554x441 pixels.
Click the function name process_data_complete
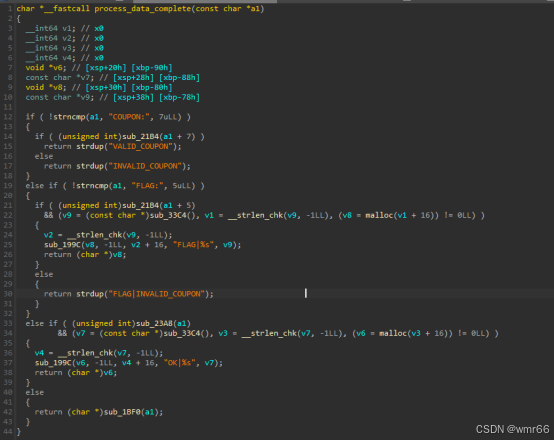tap(142, 8)
